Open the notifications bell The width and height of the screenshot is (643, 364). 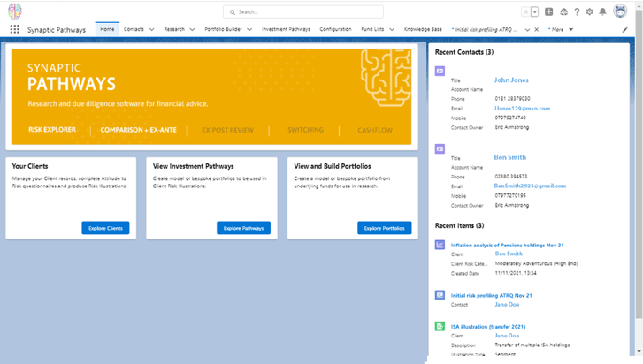602,11
